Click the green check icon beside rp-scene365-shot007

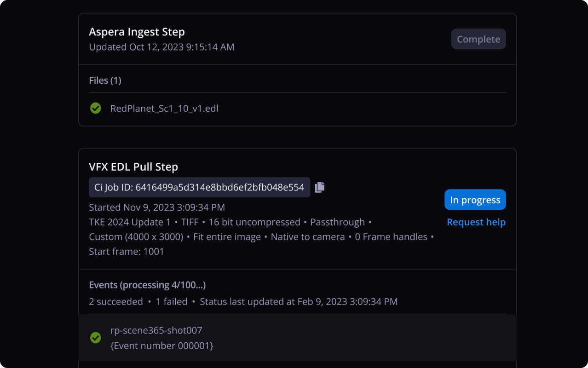pyautogui.click(x=96, y=338)
